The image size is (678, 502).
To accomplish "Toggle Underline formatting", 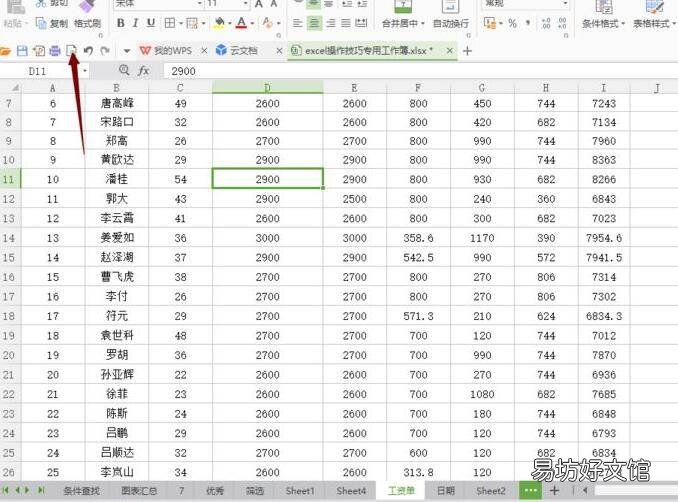I will (150, 23).
